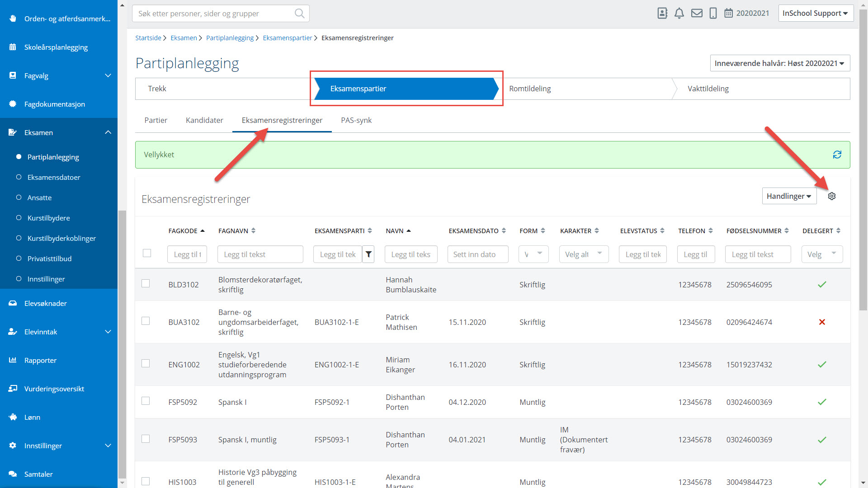
Task: Open the Privatisttilbud sidebar item
Action: click(x=49, y=258)
